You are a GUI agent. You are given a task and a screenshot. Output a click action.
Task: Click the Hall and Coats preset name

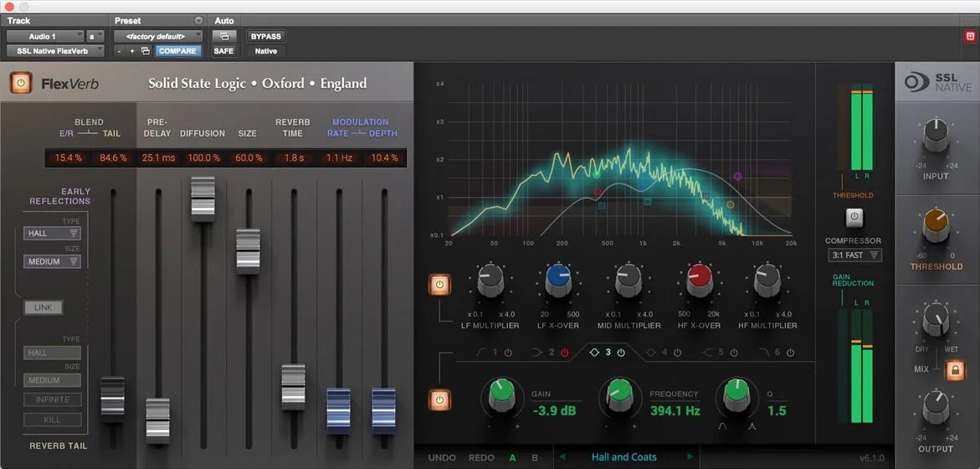(623, 457)
